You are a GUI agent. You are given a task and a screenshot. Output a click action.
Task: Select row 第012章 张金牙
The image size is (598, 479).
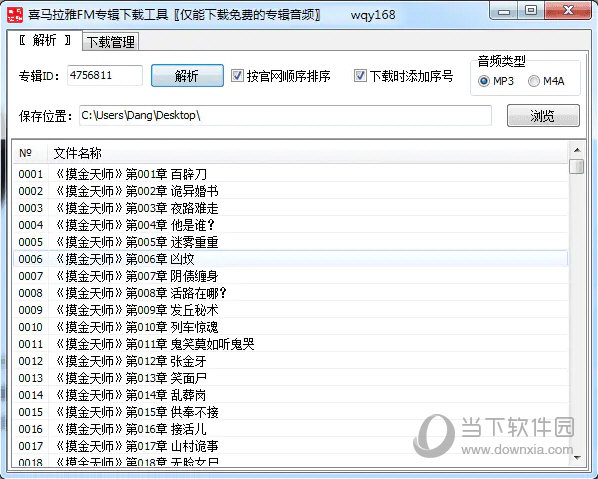click(291, 361)
